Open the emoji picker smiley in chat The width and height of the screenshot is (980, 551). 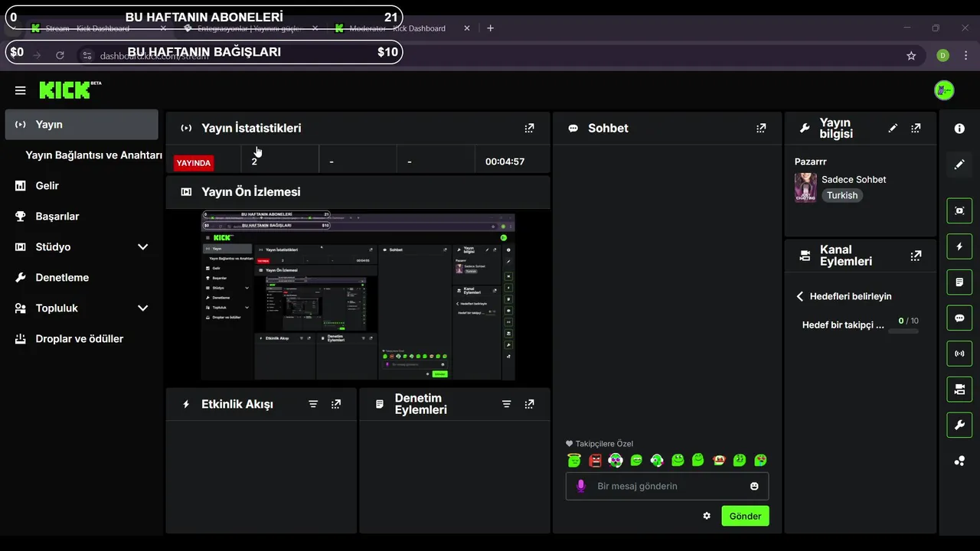point(754,486)
